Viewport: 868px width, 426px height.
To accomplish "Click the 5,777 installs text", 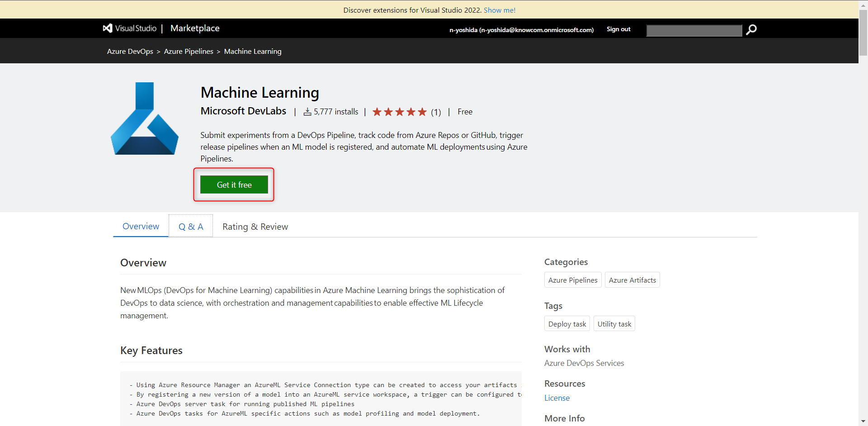I will click(x=336, y=112).
